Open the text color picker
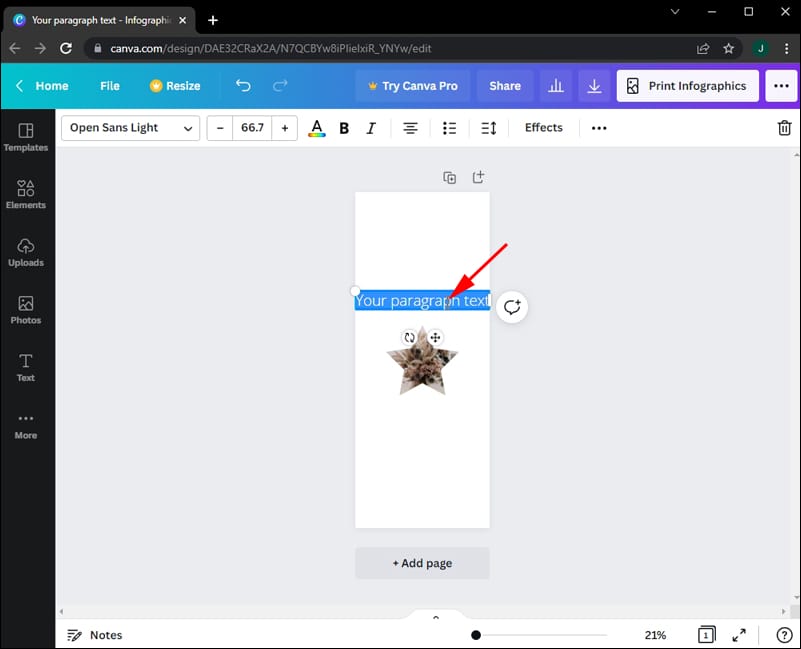This screenshot has width=801, height=649. tap(317, 128)
